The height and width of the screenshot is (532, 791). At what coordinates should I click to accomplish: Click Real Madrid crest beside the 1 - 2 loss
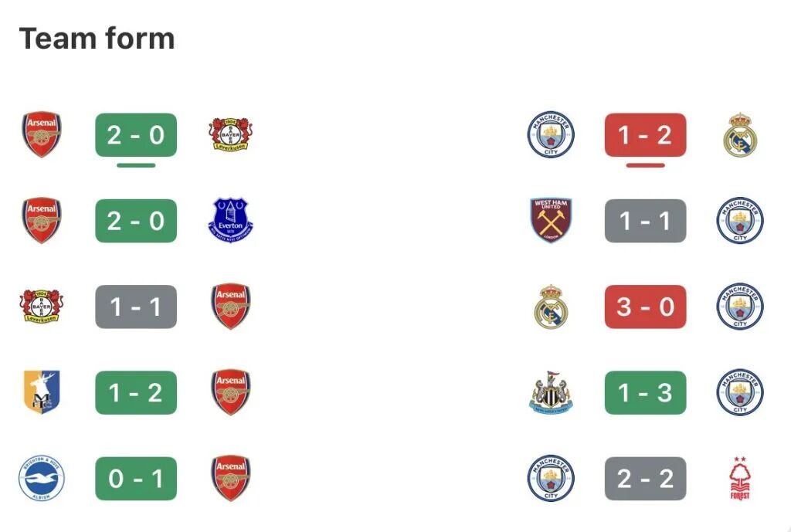pos(740,135)
